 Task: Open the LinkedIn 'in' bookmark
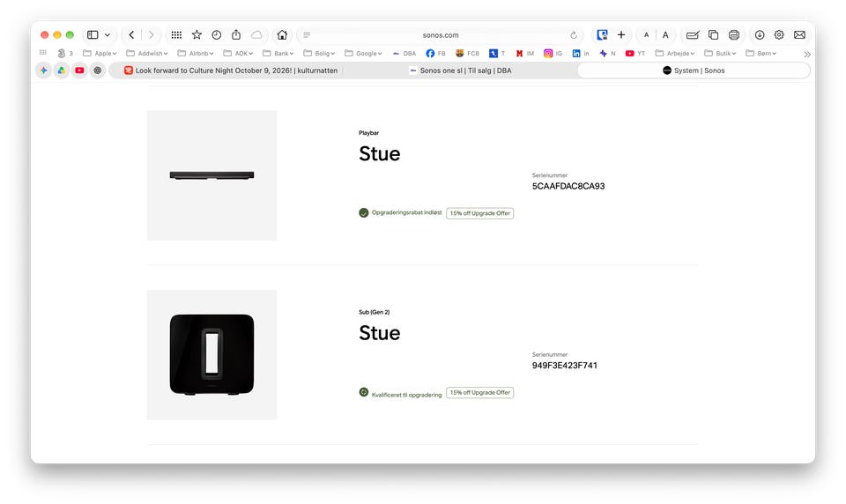click(x=581, y=54)
